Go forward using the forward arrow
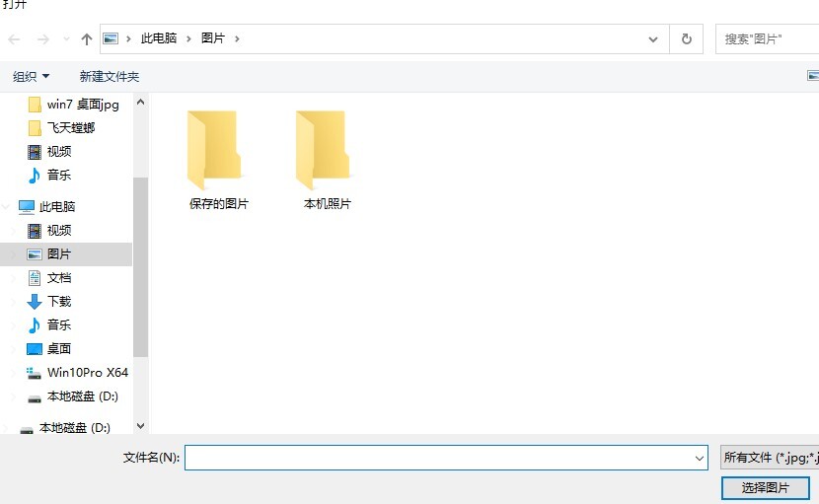 pyautogui.click(x=42, y=39)
